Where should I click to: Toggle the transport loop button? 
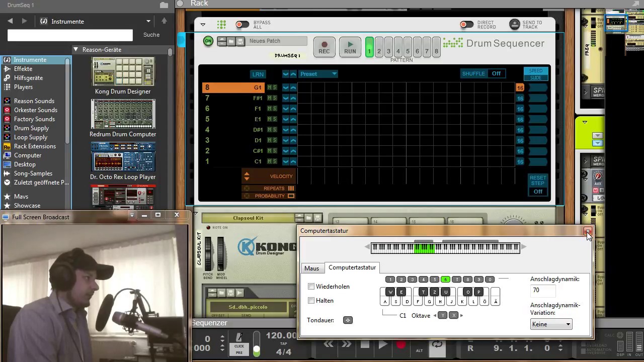click(437, 345)
